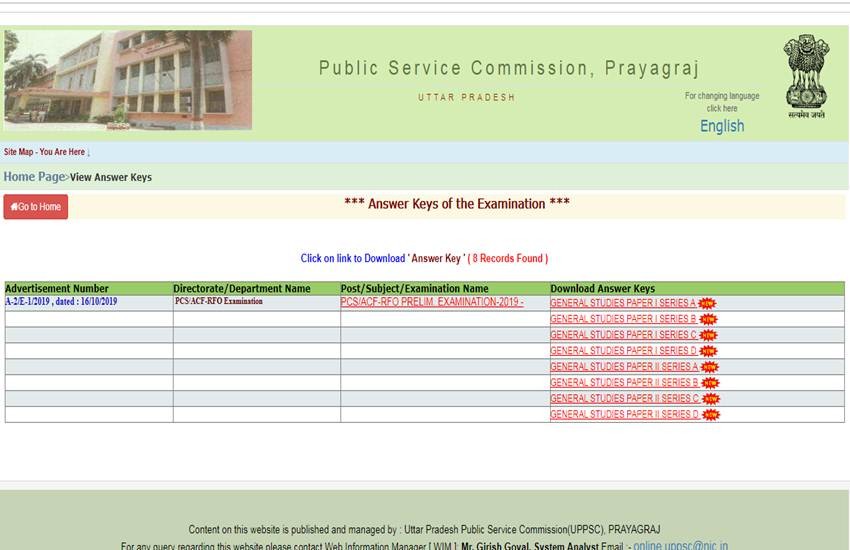Download General Studies Paper I Series B

coord(622,319)
